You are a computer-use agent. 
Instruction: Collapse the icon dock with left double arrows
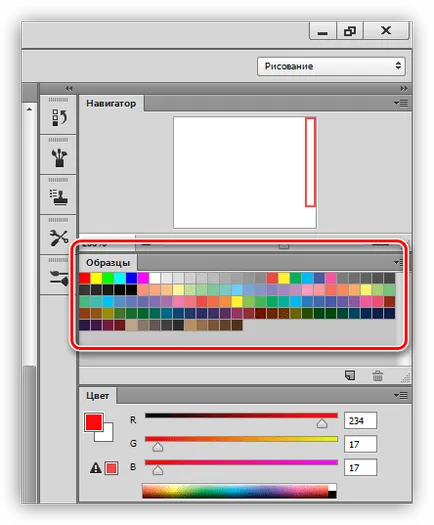click(x=69, y=88)
